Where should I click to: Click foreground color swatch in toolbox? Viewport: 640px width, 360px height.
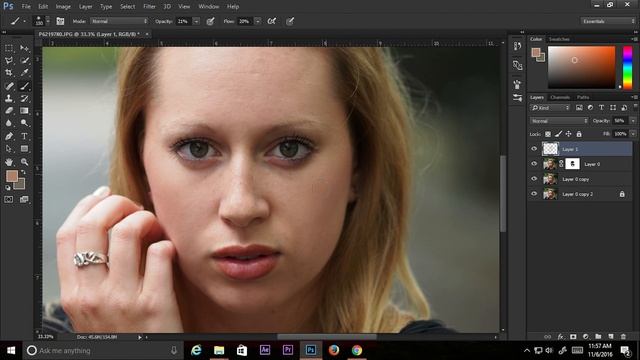point(11,176)
